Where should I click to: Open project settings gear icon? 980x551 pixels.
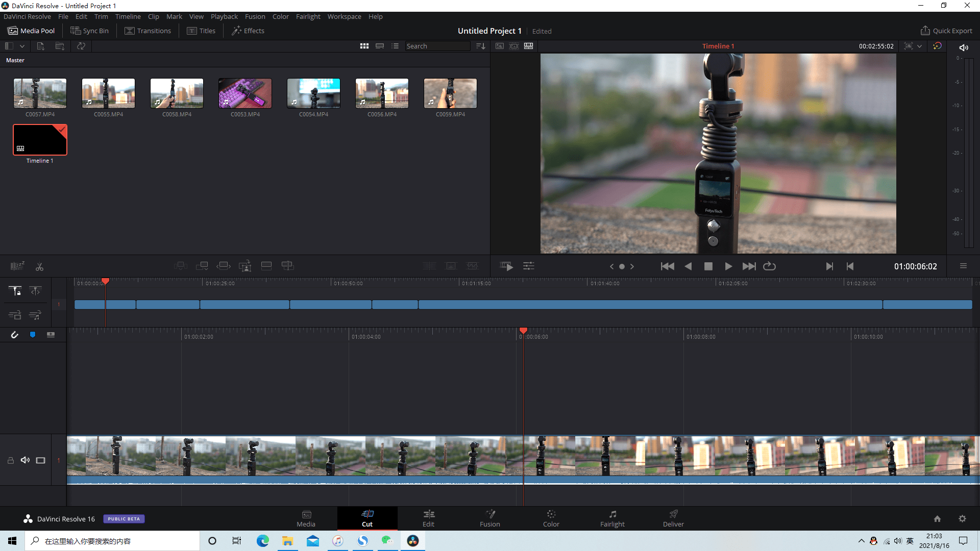(x=962, y=518)
